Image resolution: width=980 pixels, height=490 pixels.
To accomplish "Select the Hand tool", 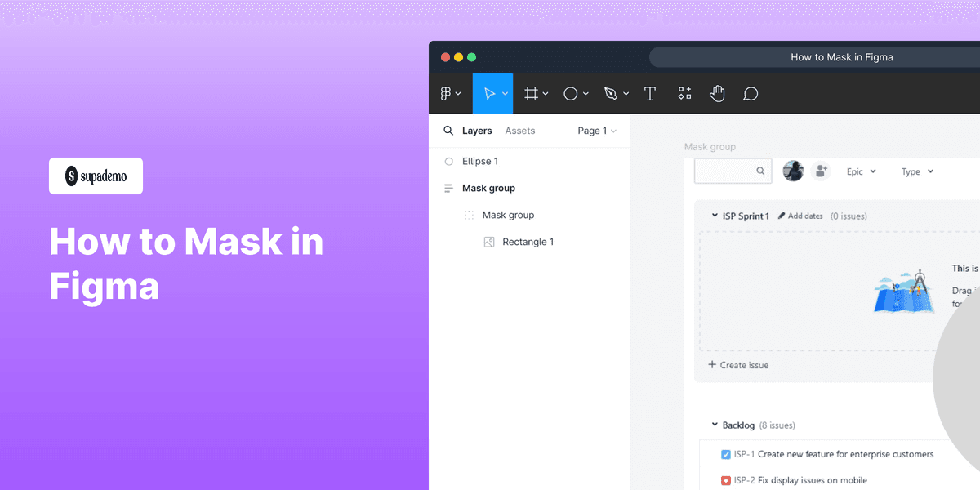I will 717,93.
